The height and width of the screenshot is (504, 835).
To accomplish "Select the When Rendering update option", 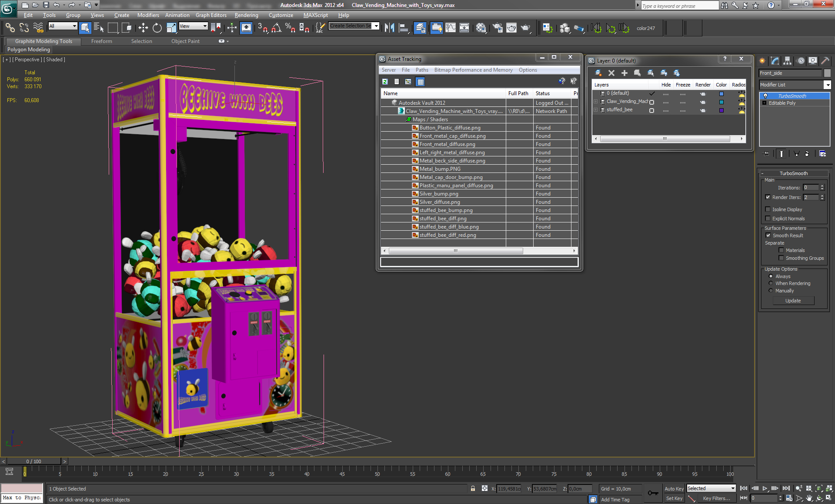I will (x=771, y=283).
